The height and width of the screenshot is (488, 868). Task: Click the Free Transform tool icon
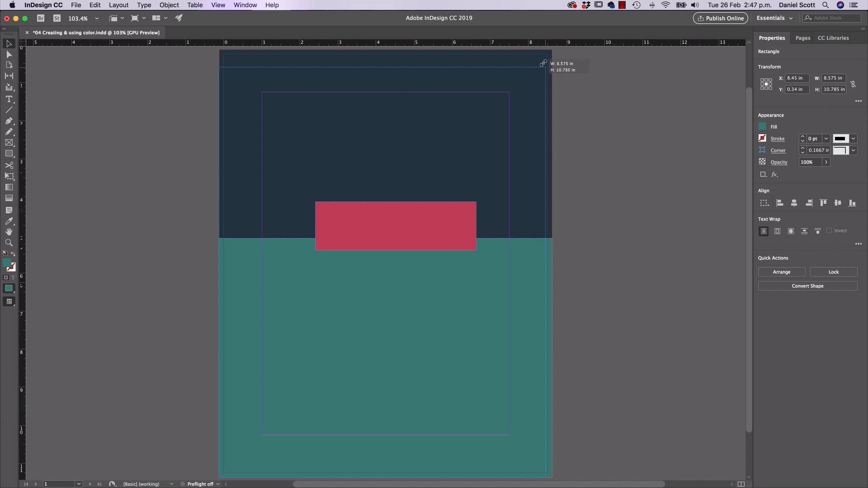[x=9, y=176]
